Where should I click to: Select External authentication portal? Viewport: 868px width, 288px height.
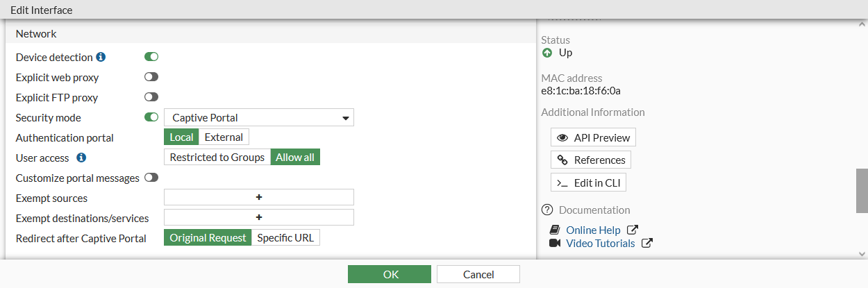[x=224, y=137]
